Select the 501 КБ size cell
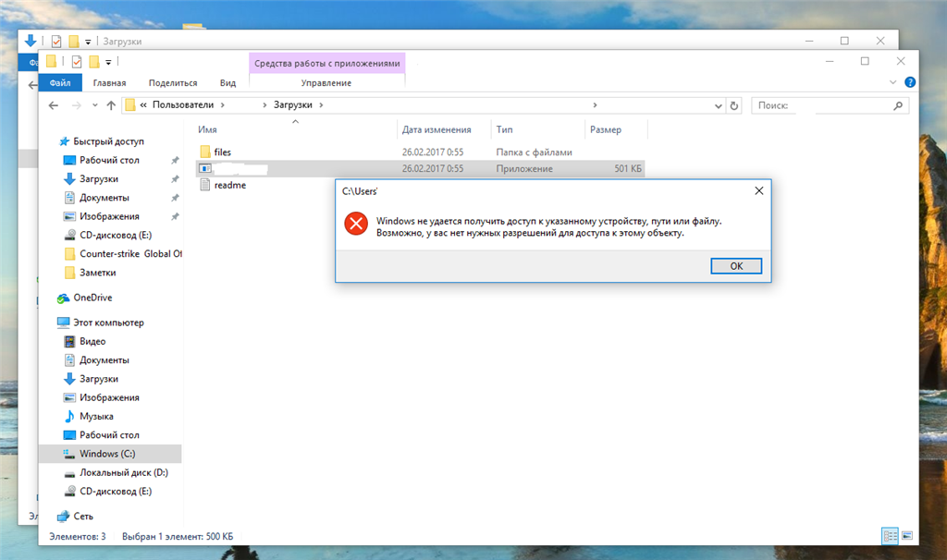The image size is (947, 560). coord(628,168)
